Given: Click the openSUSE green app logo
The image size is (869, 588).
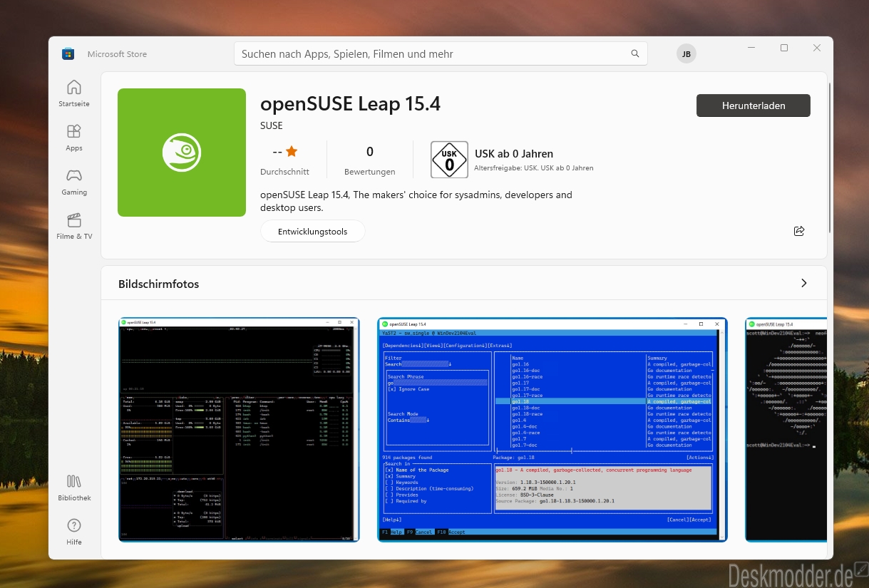Looking at the screenshot, I should [182, 153].
